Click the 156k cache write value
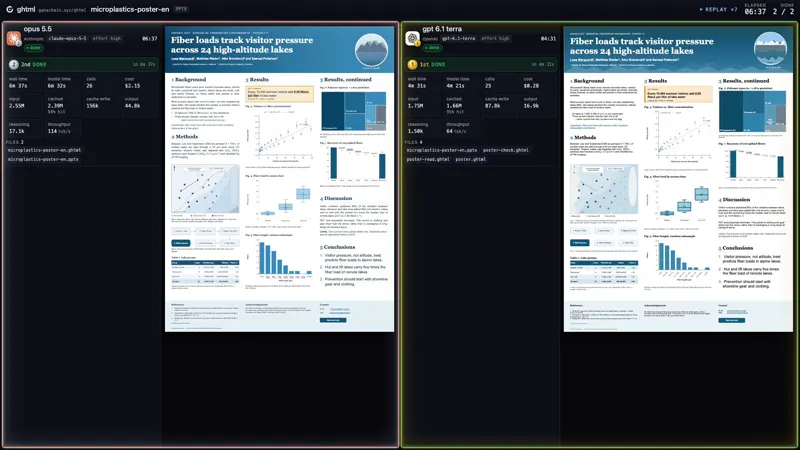The image size is (800, 450). [92, 106]
